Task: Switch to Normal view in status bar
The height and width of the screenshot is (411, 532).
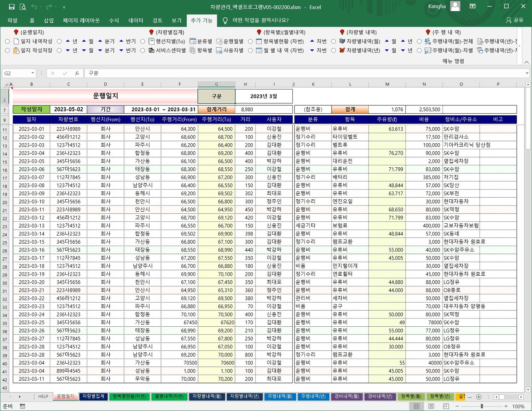Action: click(x=416, y=406)
